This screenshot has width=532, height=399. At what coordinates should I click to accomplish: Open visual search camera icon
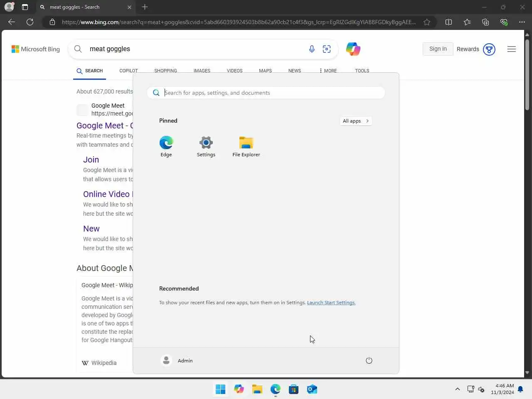[327, 49]
